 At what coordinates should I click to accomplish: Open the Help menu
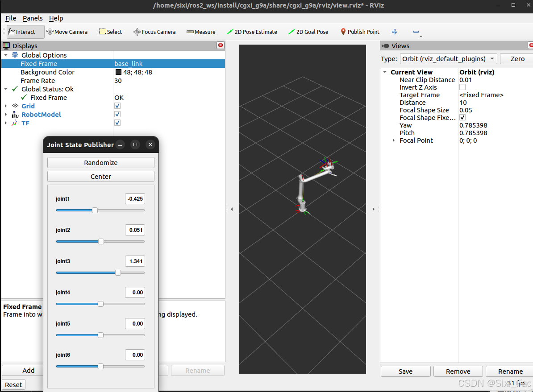[56, 18]
